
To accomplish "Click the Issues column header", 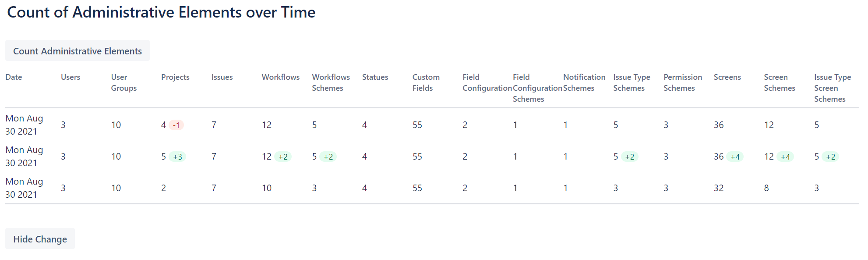I will pos(222,77).
